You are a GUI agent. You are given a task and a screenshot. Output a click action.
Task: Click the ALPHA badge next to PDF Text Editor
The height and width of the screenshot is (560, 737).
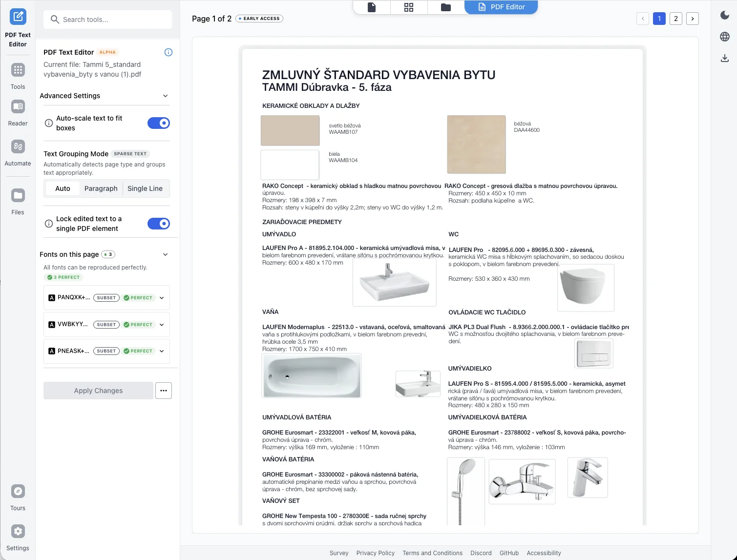click(x=107, y=52)
